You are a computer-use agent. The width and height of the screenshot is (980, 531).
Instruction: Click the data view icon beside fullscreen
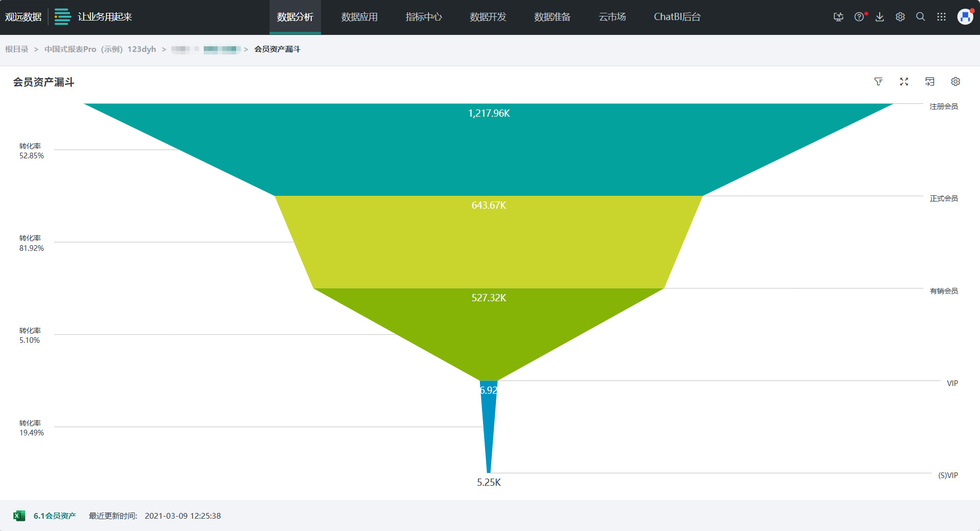pos(930,82)
